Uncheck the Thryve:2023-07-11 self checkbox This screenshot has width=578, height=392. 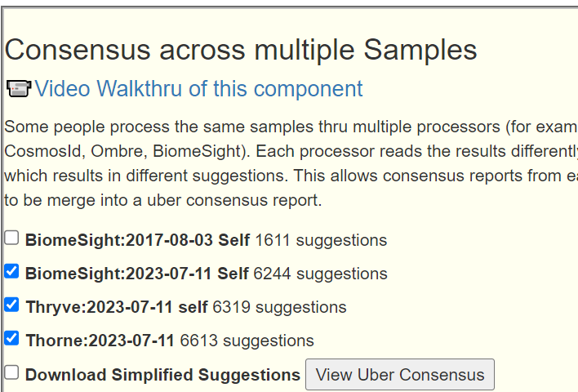coord(11,305)
